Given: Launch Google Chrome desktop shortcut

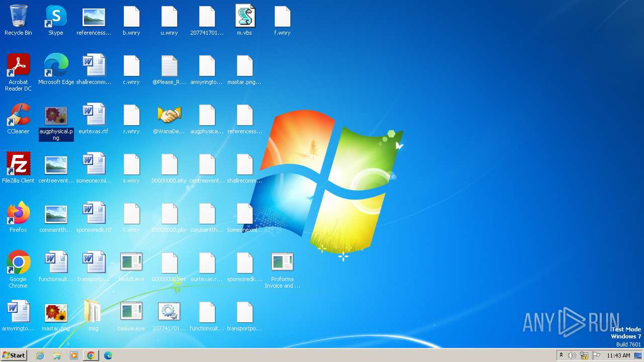Looking at the screenshot, I should (x=18, y=269).
